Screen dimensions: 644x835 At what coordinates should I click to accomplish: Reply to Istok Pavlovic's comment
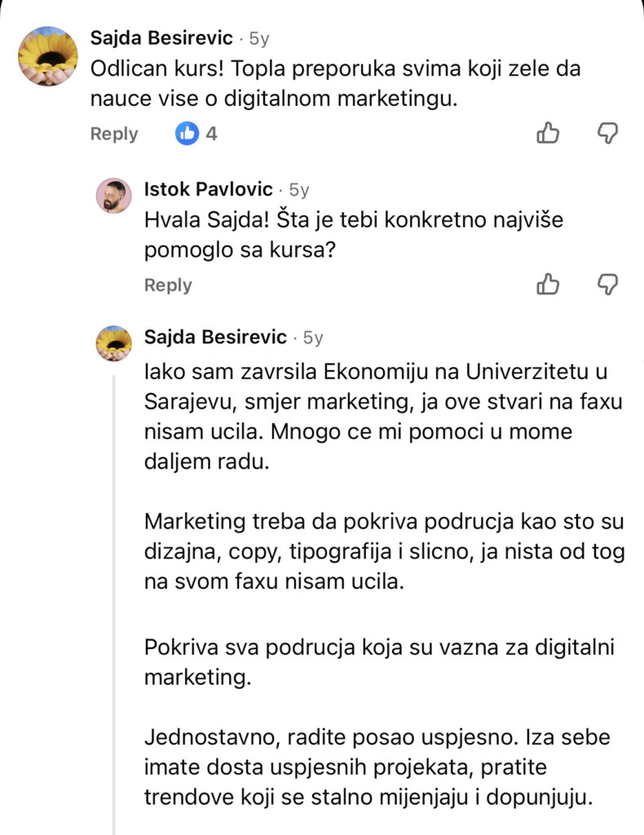click(168, 285)
